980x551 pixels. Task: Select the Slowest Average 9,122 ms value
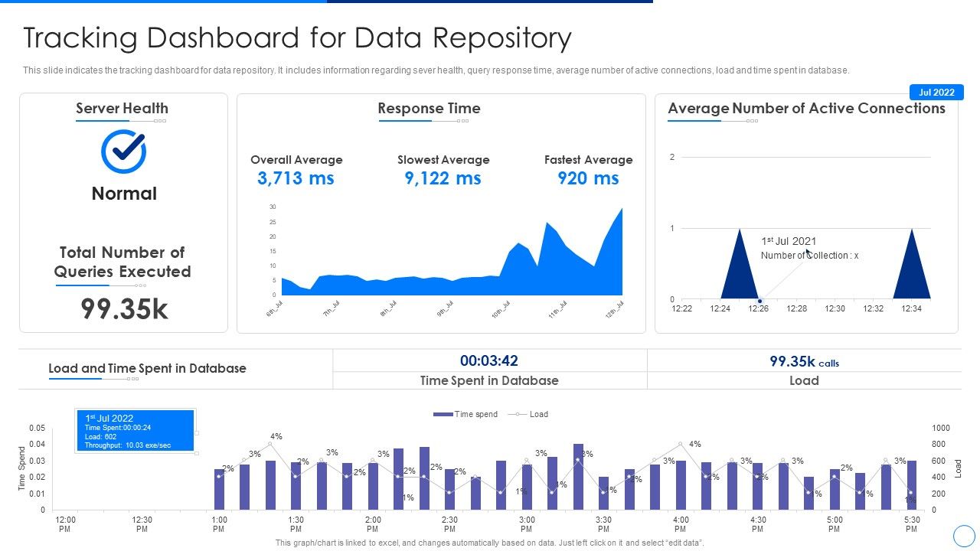pyautogui.click(x=443, y=178)
